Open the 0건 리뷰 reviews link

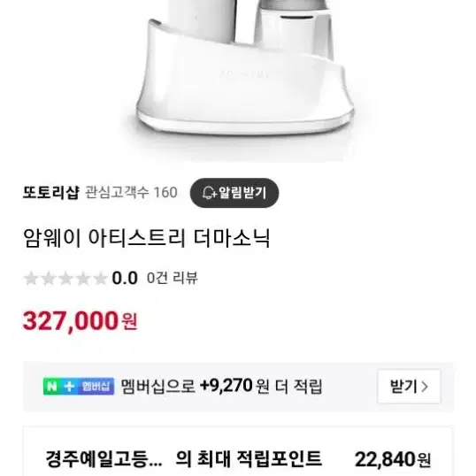coord(173,278)
